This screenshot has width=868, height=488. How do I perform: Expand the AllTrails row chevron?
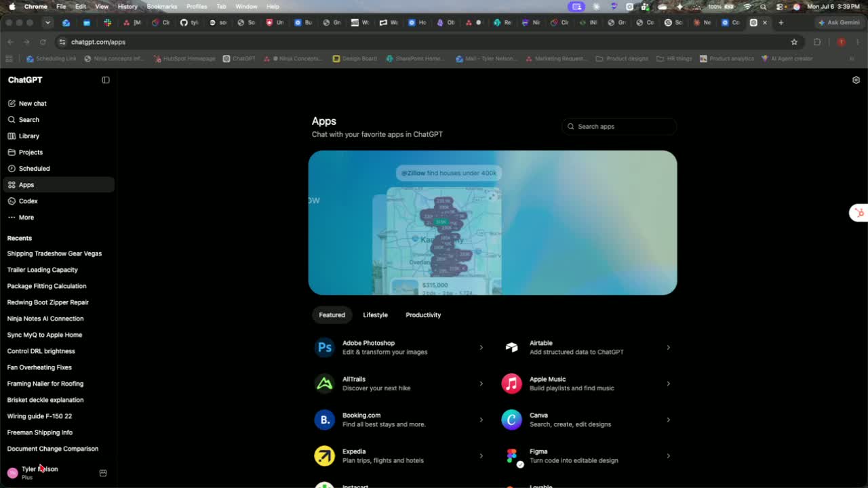click(x=481, y=384)
